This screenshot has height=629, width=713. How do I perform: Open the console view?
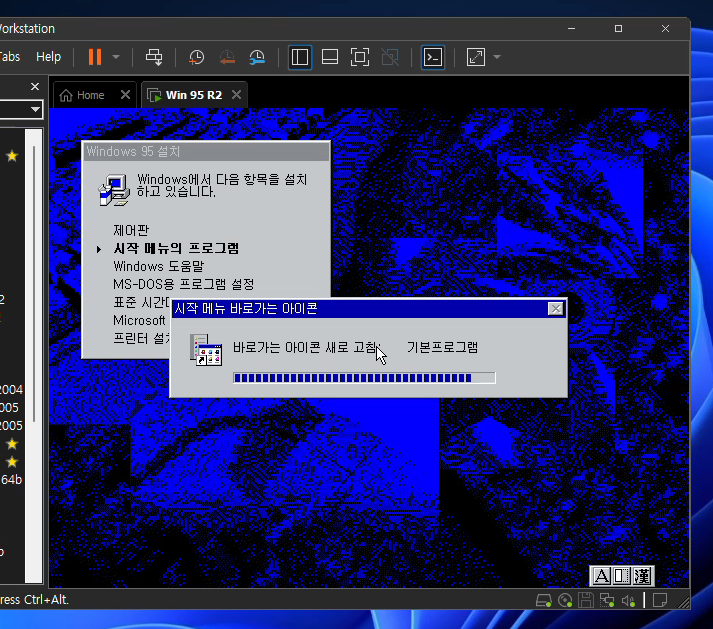tap(433, 57)
